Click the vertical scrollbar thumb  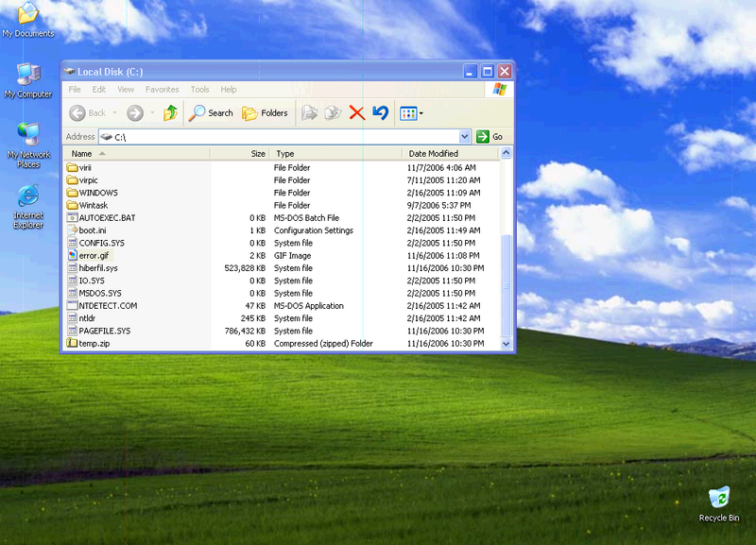pos(506,285)
